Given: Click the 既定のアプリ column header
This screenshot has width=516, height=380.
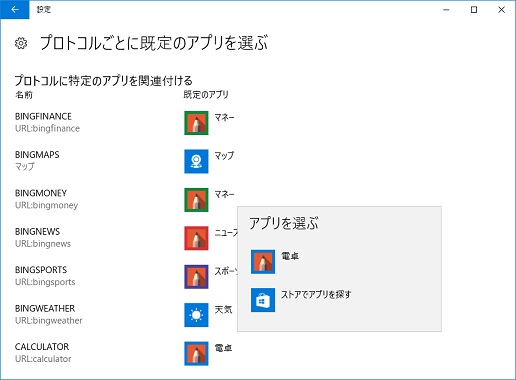Looking at the screenshot, I should 206,95.
